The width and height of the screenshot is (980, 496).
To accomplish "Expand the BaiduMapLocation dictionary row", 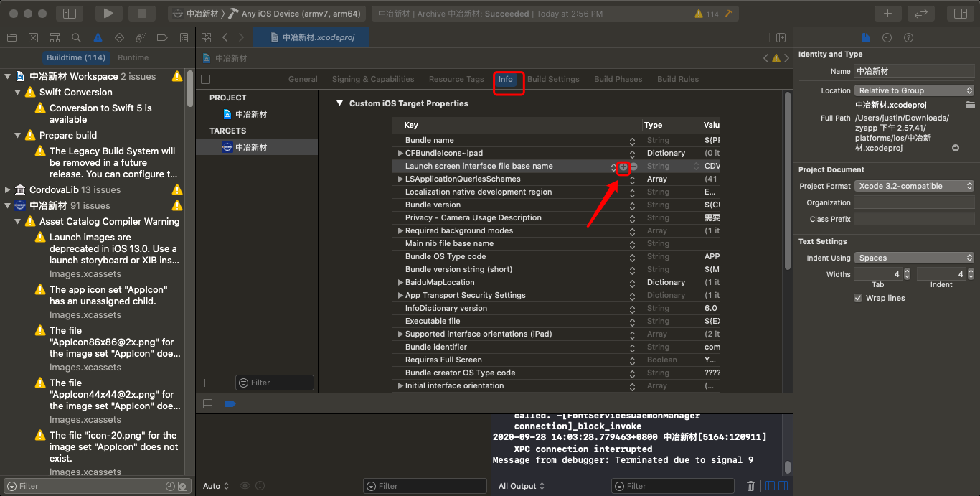I will coord(400,283).
